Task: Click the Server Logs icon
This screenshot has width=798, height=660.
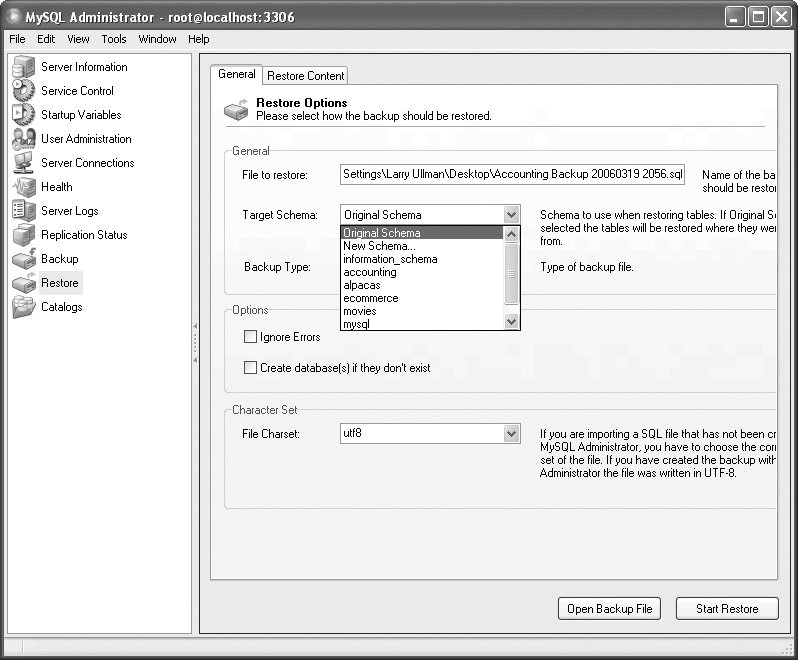Action: pyautogui.click(x=23, y=211)
